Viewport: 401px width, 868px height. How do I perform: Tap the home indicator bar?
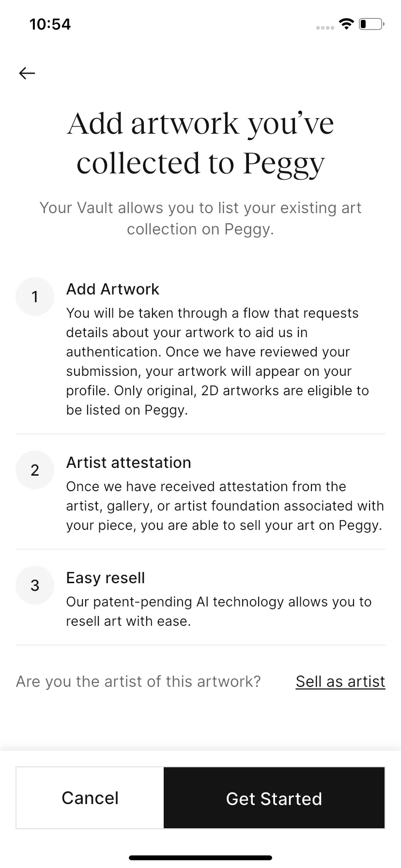200,858
